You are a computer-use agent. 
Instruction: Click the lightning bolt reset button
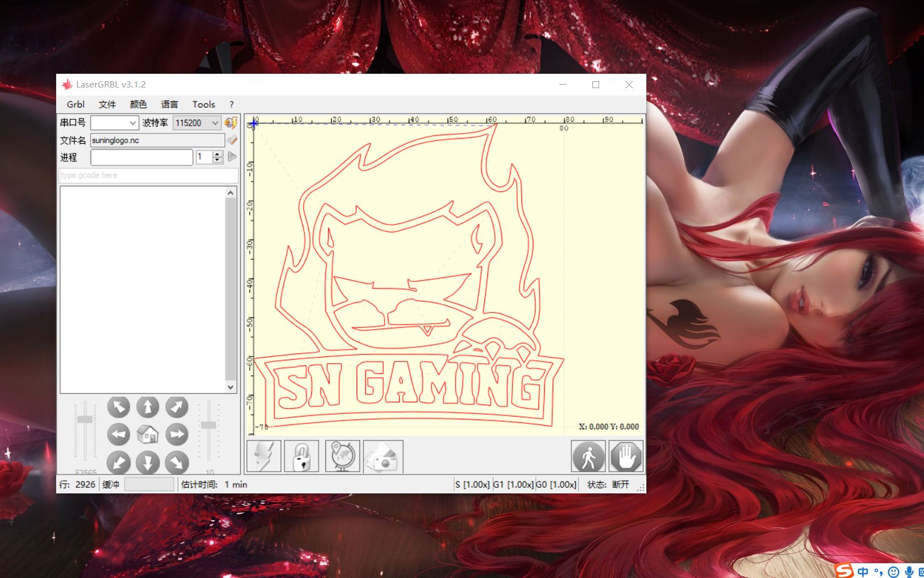point(264,456)
